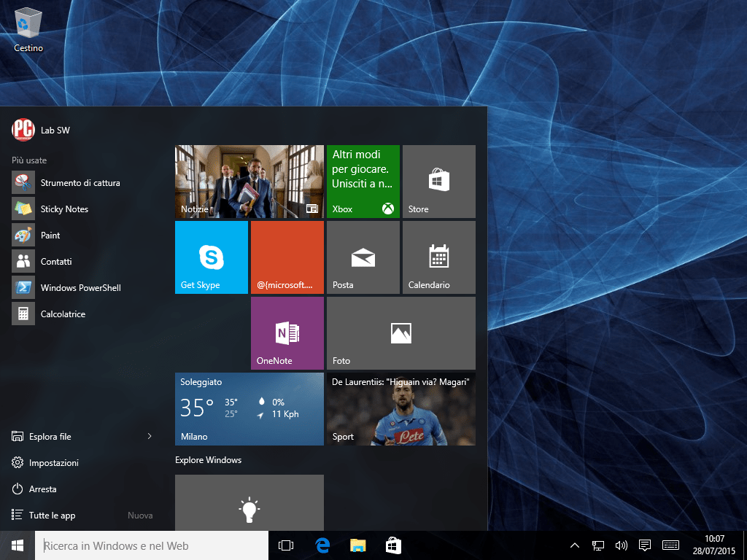The width and height of the screenshot is (747, 560).
Task: Launch Strumento di cattura
Action: tap(80, 183)
